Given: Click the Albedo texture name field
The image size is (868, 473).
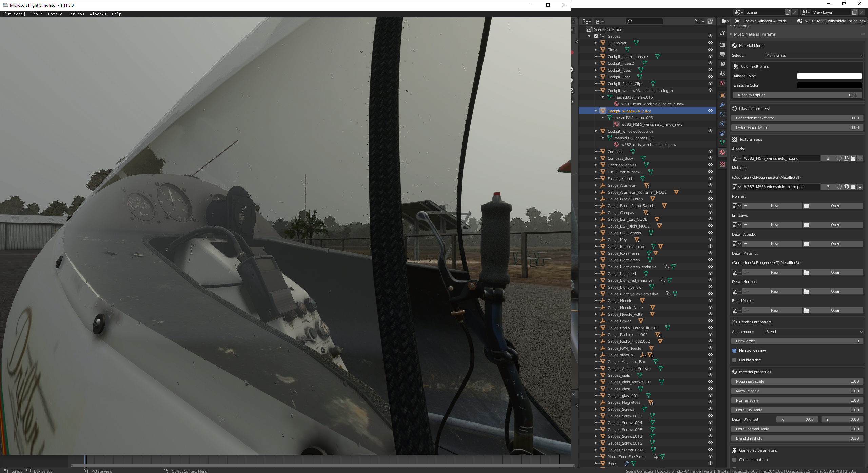Looking at the screenshot, I should click(781, 158).
